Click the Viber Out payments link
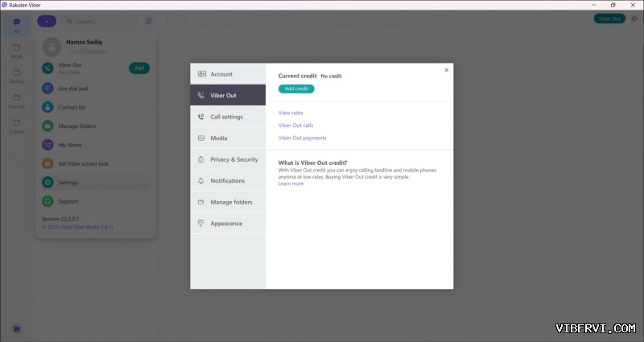The height and width of the screenshot is (342, 644). pyautogui.click(x=302, y=138)
